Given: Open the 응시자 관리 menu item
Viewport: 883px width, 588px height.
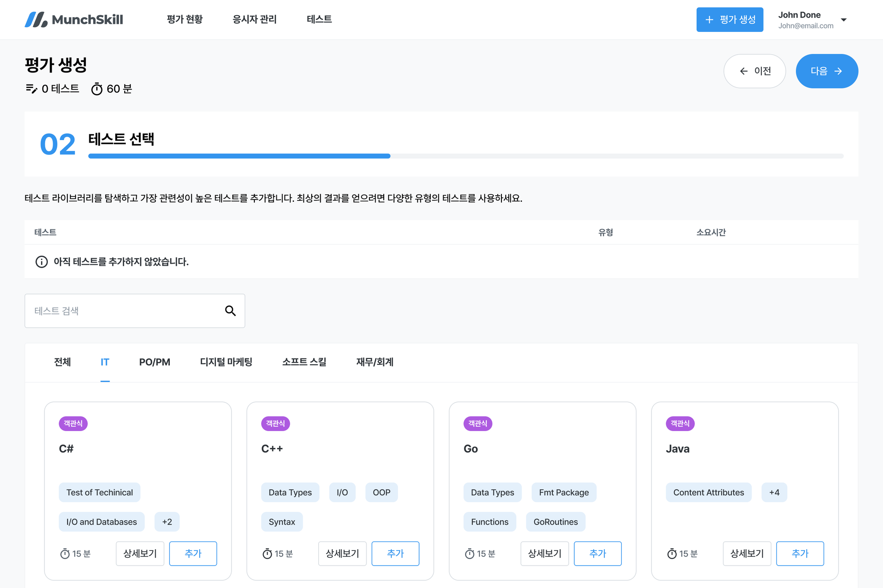Looking at the screenshot, I should pyautogui.click(x=254, y=19).
